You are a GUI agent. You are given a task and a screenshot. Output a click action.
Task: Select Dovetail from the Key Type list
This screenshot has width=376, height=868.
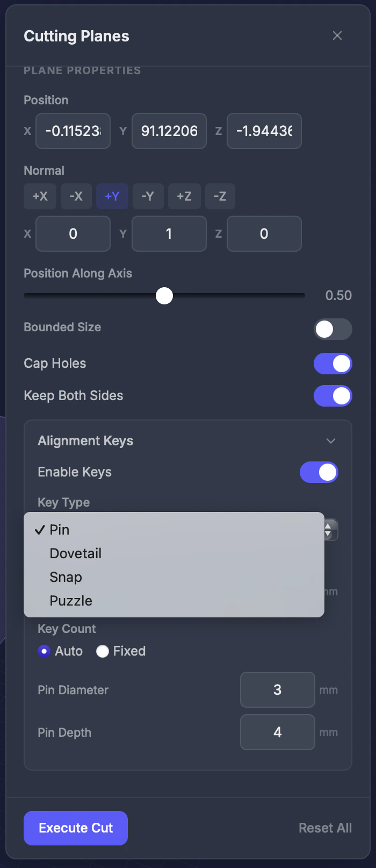point(75,553)
